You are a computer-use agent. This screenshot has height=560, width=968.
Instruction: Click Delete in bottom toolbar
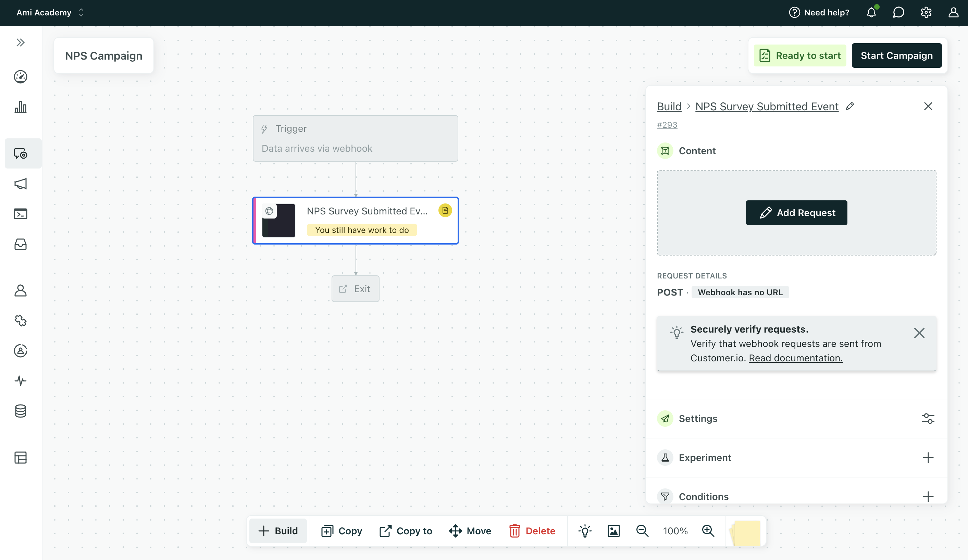[532, 531]
